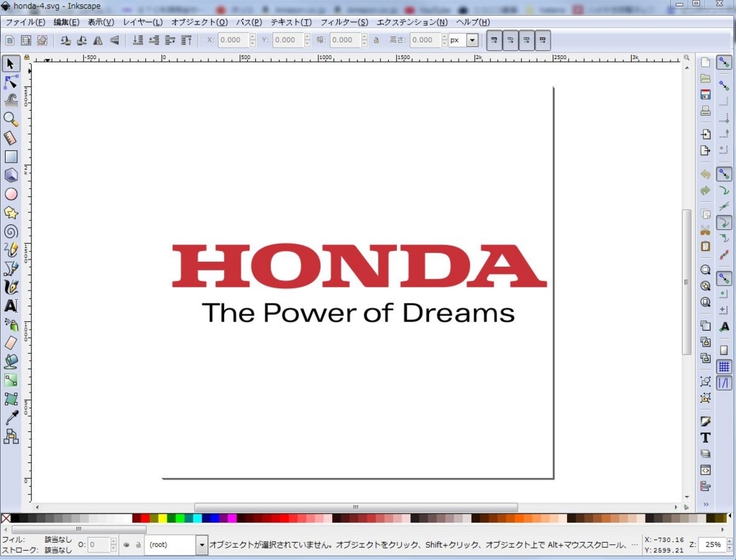Increase the width stepper arrow

pyautogui.click(x=364, y=37)
